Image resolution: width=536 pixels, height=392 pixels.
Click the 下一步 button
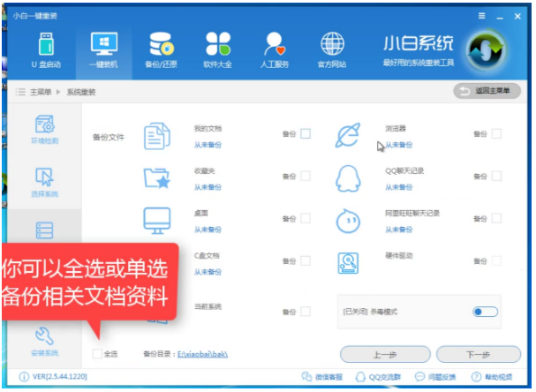tap(479, 354)
